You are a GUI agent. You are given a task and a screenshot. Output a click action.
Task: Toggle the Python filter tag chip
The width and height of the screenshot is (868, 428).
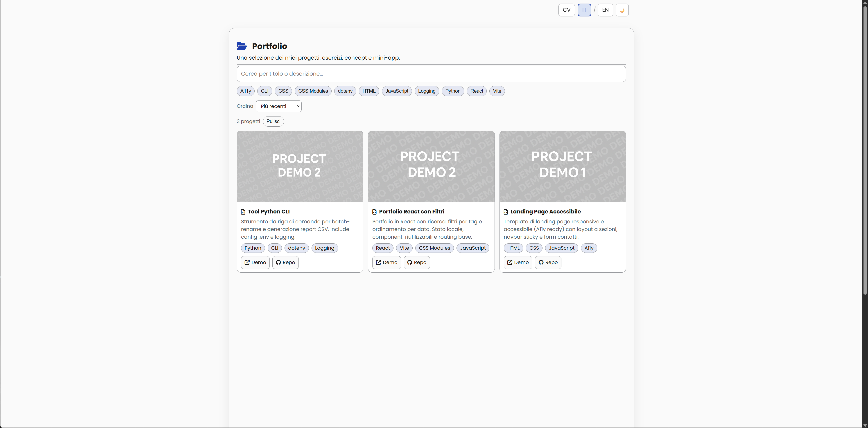(452, 91)
